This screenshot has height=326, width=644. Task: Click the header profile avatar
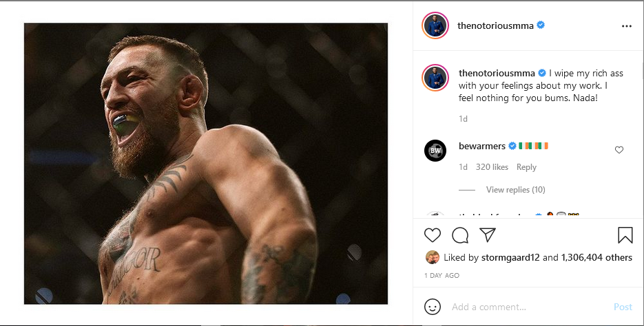435,25
